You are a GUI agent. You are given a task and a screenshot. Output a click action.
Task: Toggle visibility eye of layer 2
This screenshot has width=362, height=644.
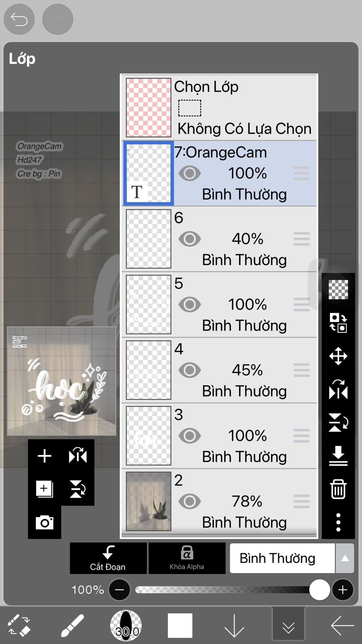(x=189, y=501)
